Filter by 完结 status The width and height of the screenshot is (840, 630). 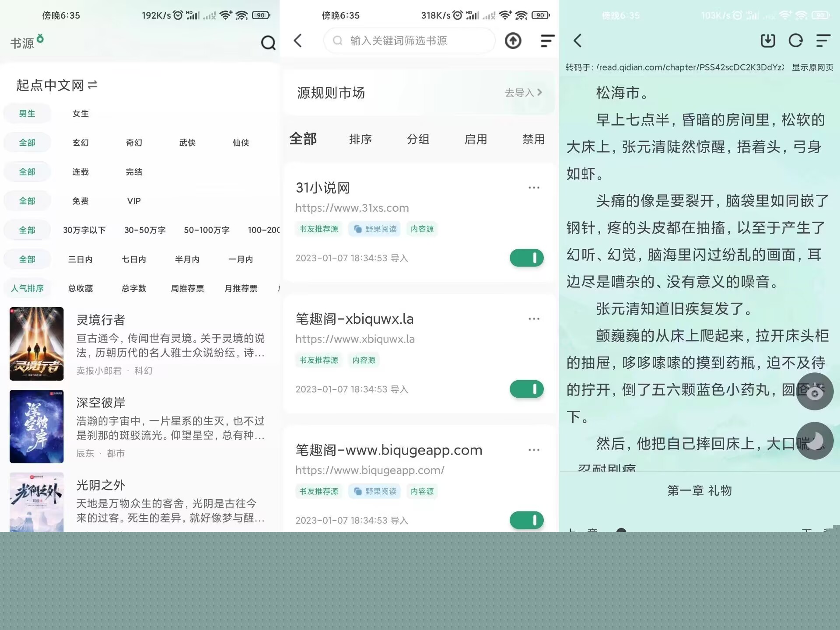click(x=134, y=172)
